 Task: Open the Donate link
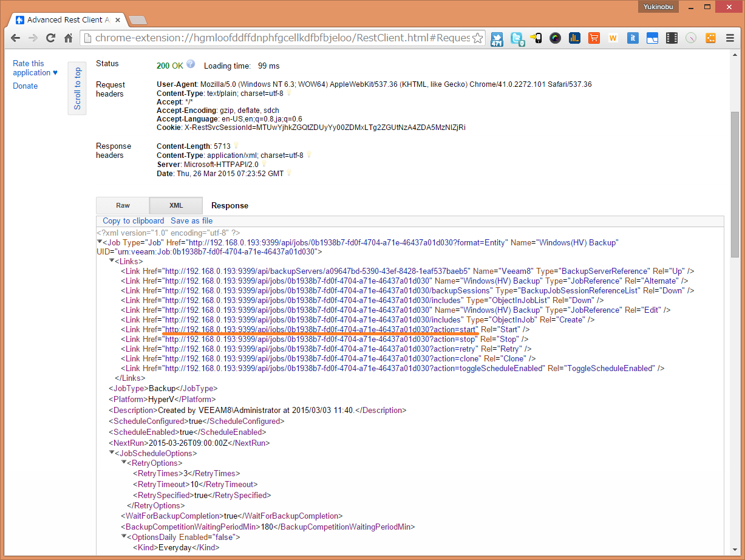coord(25,86)
